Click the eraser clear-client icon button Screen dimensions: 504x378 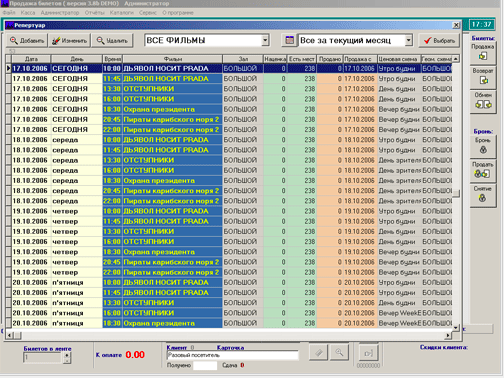coord(318,353)
